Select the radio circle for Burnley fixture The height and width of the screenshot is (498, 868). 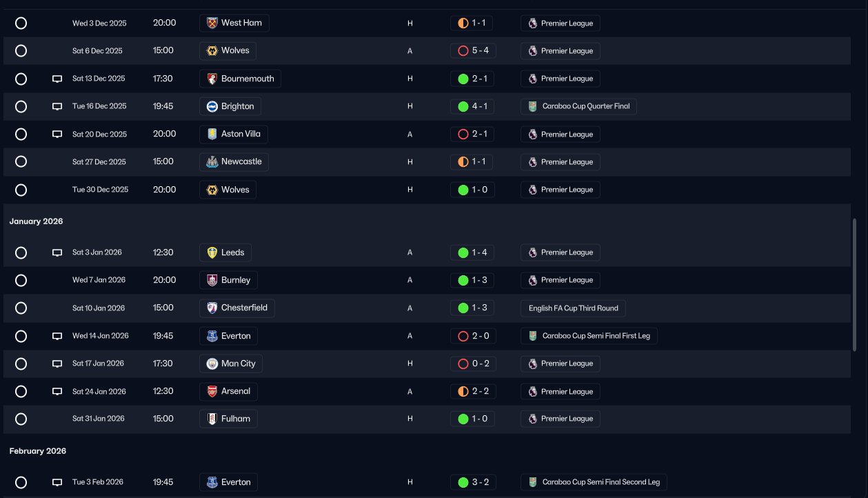(21, 280)
